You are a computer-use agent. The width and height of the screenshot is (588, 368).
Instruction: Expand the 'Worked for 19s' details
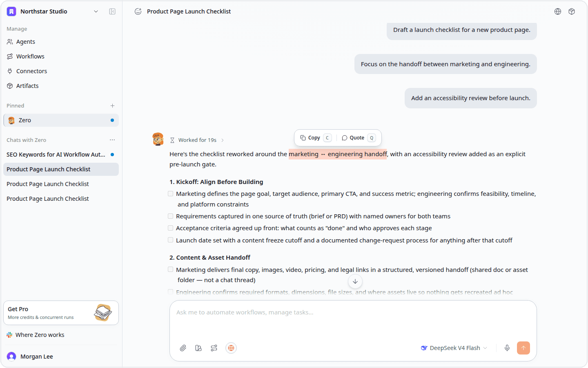(198, 140)
